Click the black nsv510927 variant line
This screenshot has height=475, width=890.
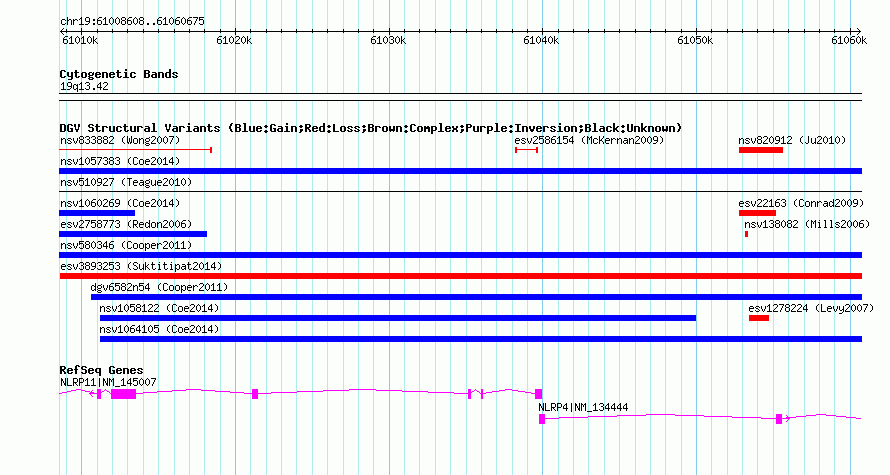click(460, 192)
